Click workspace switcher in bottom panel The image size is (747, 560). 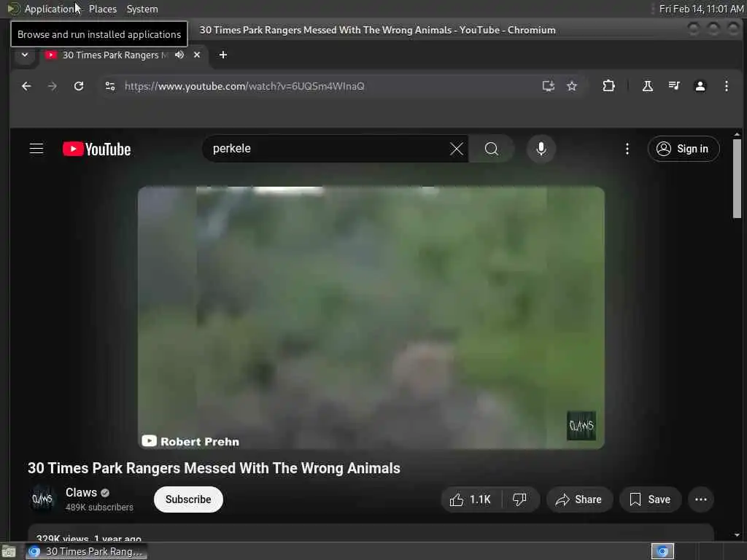[662, 551]
